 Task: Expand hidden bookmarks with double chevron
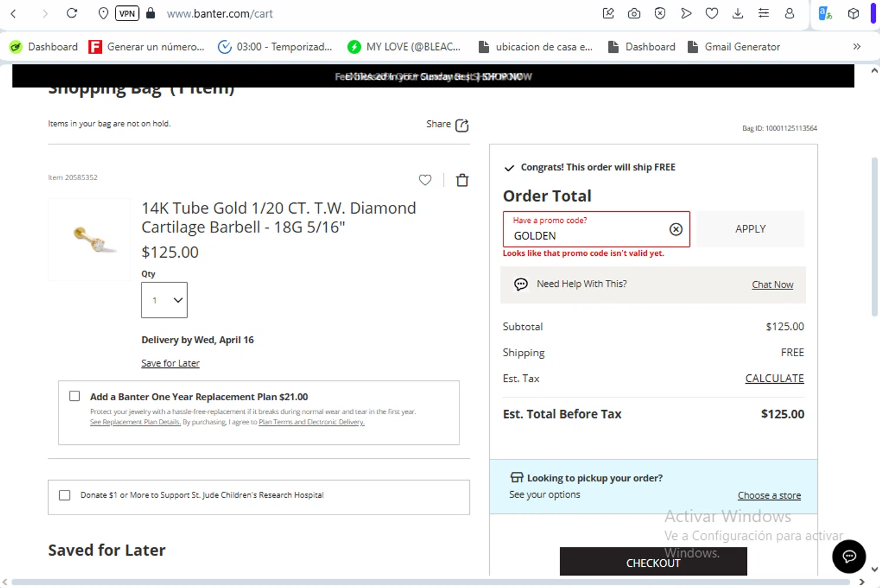click(x=857, y=46)
